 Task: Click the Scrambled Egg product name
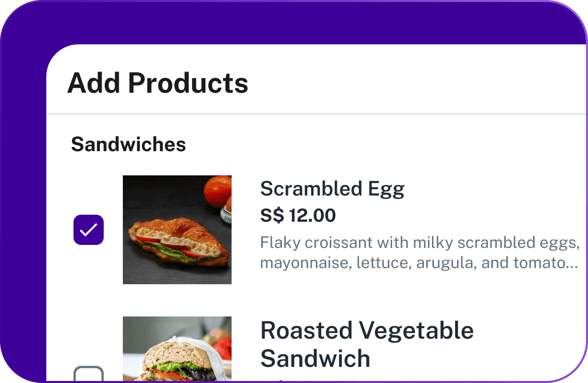click(332, 189)
